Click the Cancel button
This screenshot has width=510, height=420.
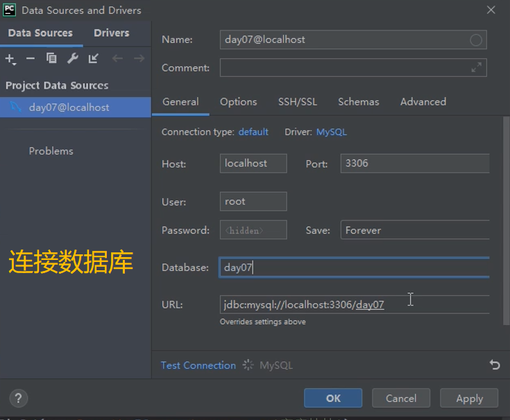coord(401,398)
